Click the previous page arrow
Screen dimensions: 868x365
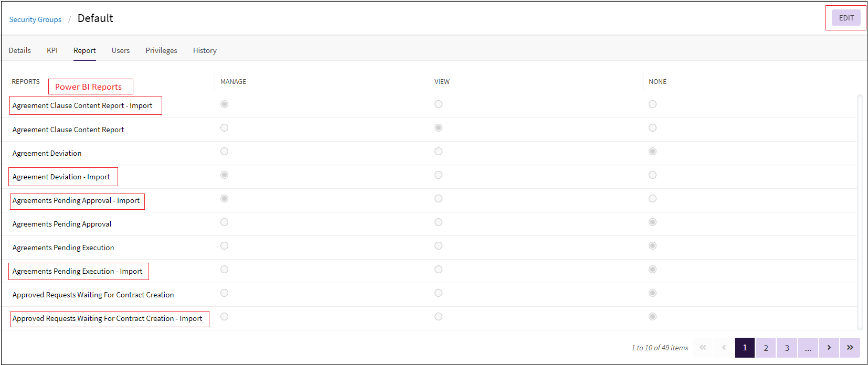click(x=724, y=348)
